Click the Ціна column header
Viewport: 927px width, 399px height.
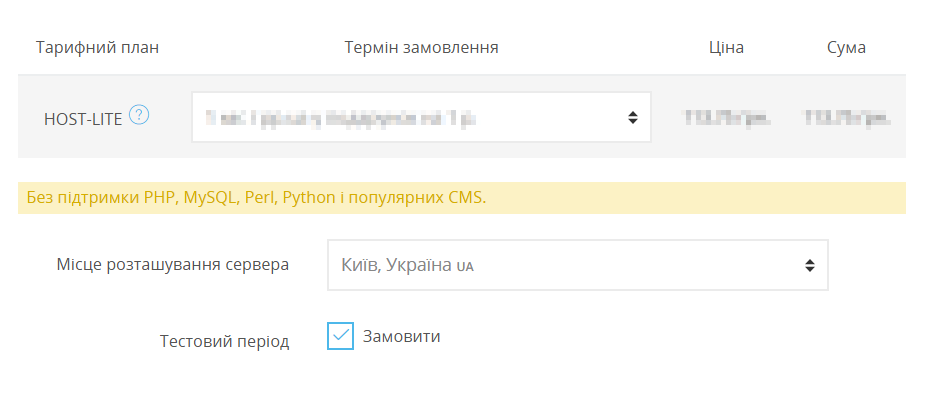(x=726, y=48)
